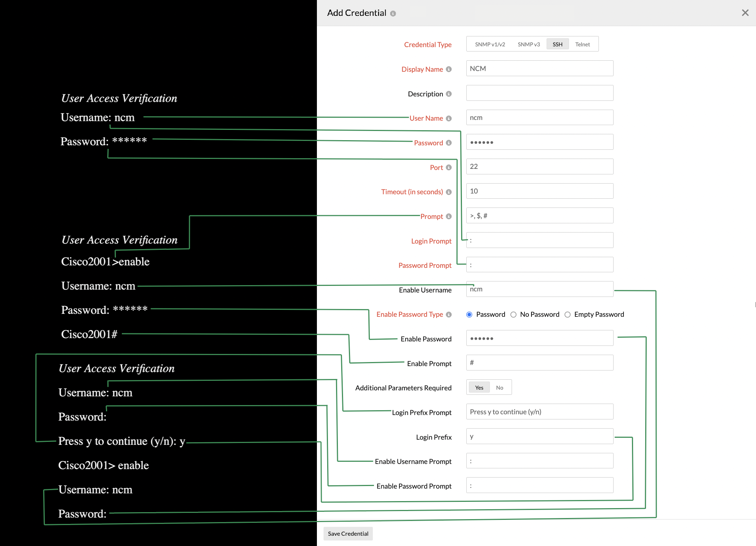This screenshot has height=546, width=756.
Task: Keep SSH selected as credential type
Action: (557, 44)
